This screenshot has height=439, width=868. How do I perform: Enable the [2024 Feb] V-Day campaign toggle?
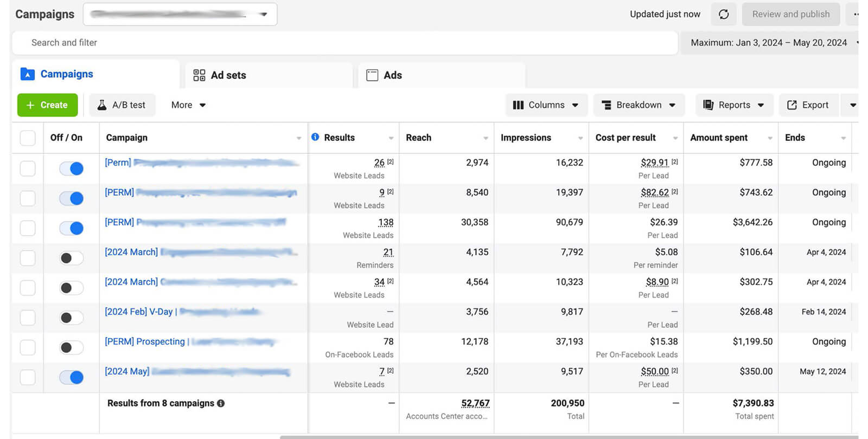(x=72, y=318)
